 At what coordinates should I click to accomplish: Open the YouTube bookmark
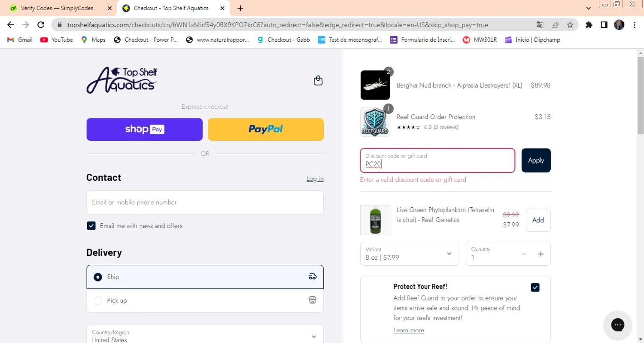point(57,39)
